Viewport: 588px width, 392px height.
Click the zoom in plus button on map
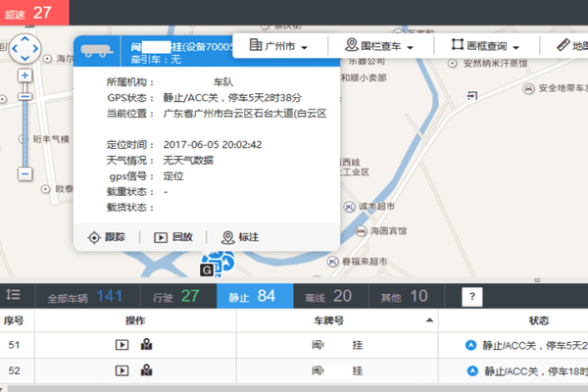tap(24, 75)
